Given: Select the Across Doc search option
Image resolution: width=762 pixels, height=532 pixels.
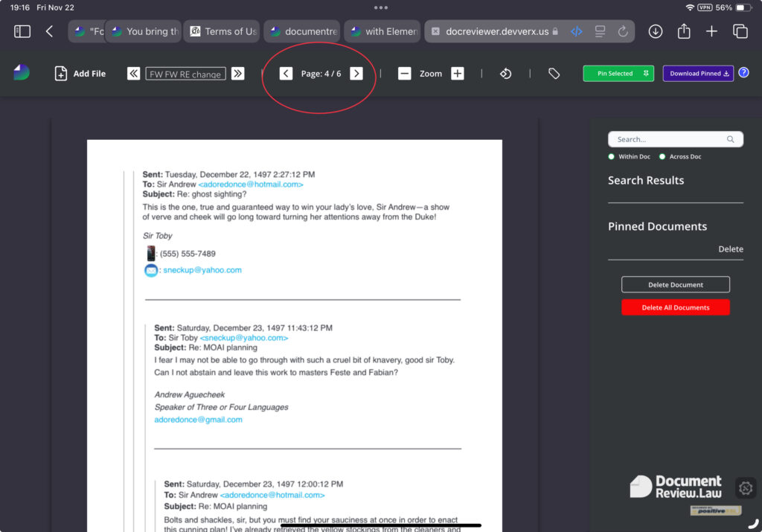Looking at the screenshot, I should (x=662, y=157).
